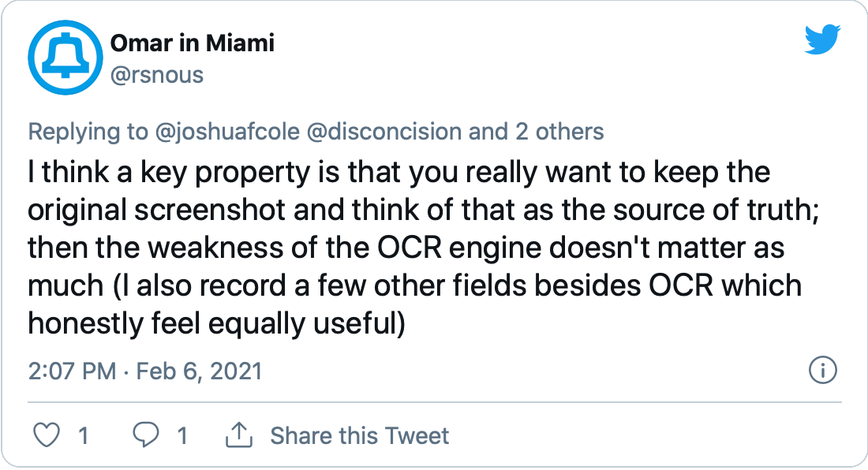Click the reply count next to bubble
The width and height of the screenshot is (868, 470).
coord(182,436)
